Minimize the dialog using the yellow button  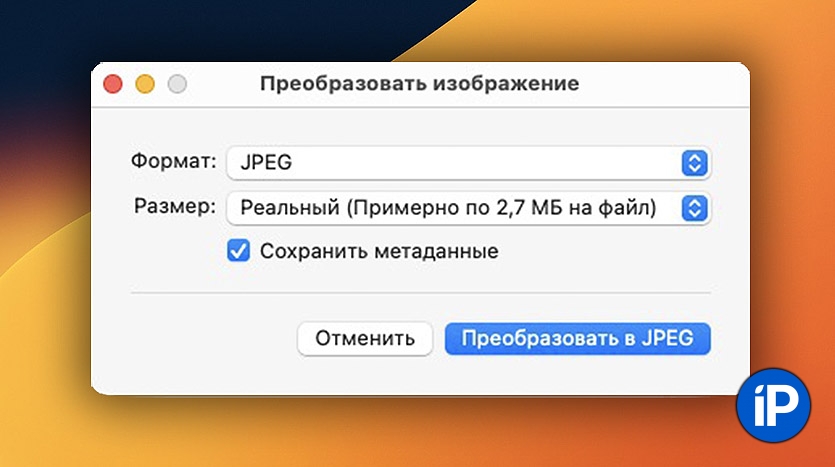(145, 84)
